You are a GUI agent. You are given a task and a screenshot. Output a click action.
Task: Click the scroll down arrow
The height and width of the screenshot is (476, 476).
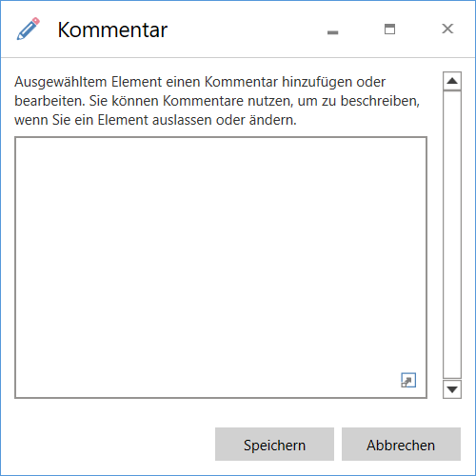452,388
